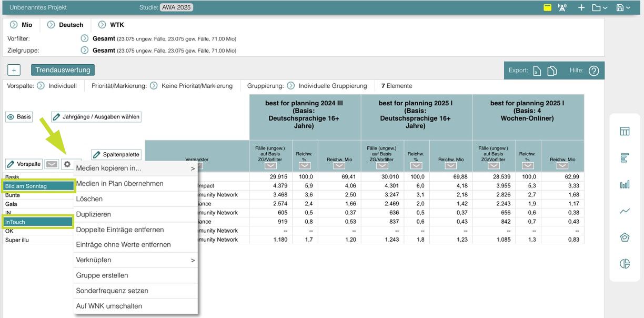Click Jahrgänge / Ausgaben wählen button
The image size is (644, 318).
tap(96, 117)
